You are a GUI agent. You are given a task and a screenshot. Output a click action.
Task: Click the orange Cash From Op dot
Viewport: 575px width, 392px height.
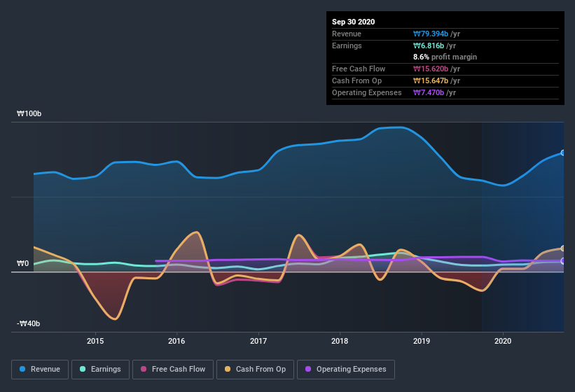point(228,369)
